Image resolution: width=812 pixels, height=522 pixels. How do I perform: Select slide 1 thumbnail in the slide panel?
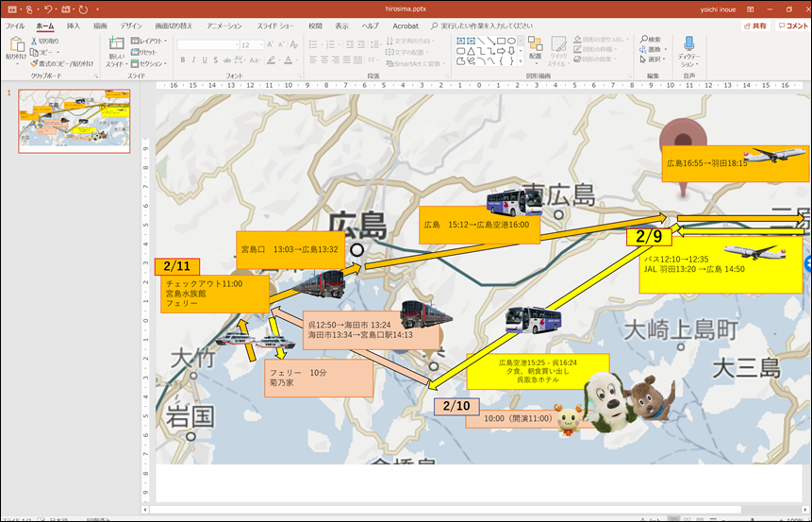75,122
